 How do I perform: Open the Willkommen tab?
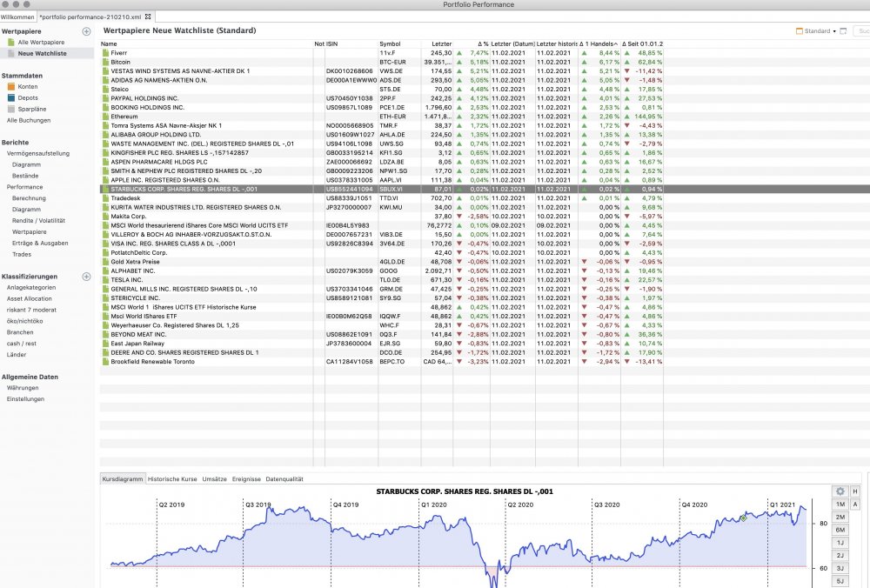coord(17,17)
